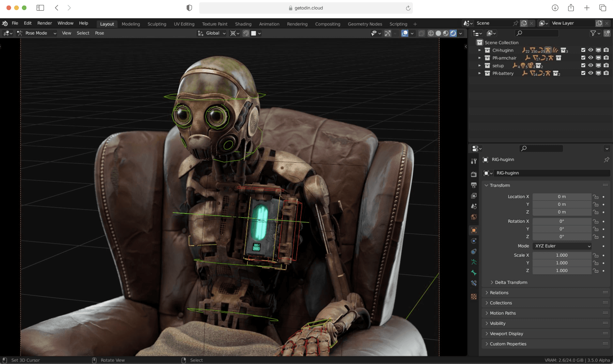Expand the CH-huginn collection in the outliner
The width and height of the screenshot is (613, 364).
480,50
